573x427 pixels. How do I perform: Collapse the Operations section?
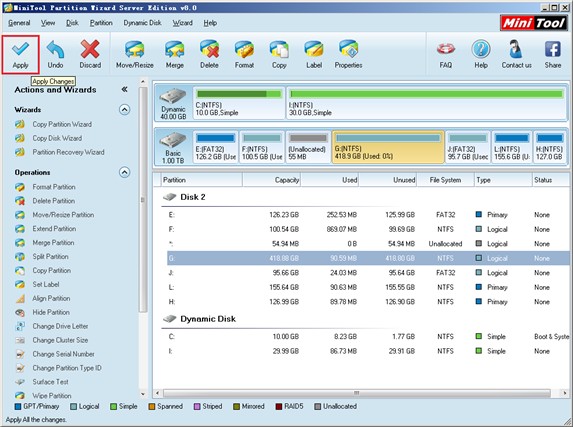[x=125, y=172]
